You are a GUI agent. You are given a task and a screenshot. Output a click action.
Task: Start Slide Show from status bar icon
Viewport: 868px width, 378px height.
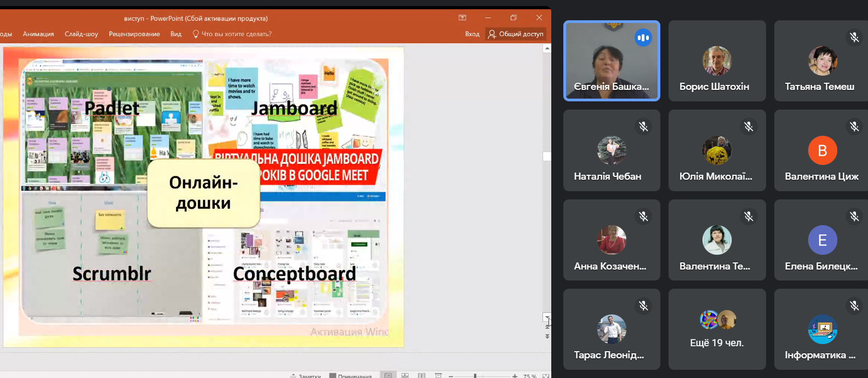438,375
